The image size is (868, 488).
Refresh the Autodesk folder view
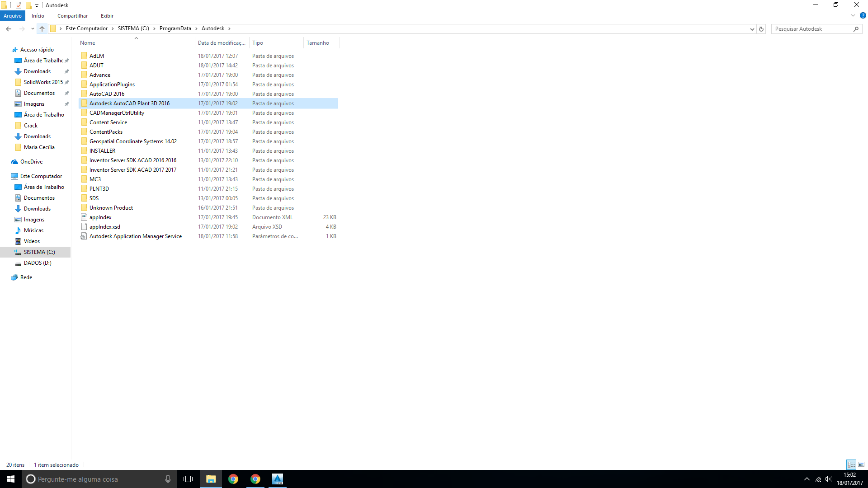coord(761,29)
